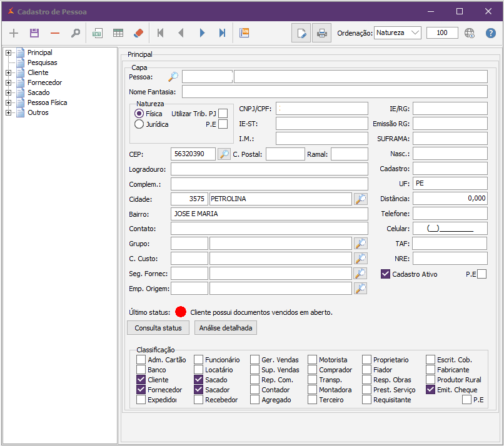Click the CEP lookup magnifier icon
This screenshot has height=446, width=504.
pos(224,154)
